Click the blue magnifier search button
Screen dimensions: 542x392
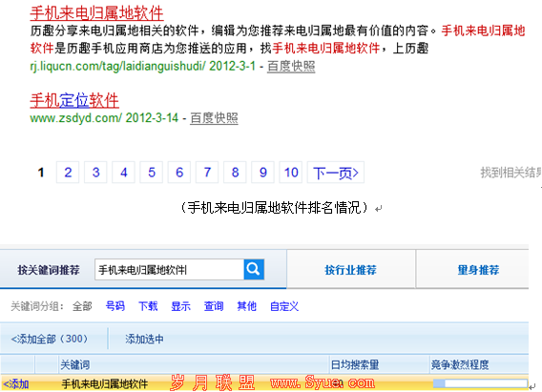pos(254,269)
